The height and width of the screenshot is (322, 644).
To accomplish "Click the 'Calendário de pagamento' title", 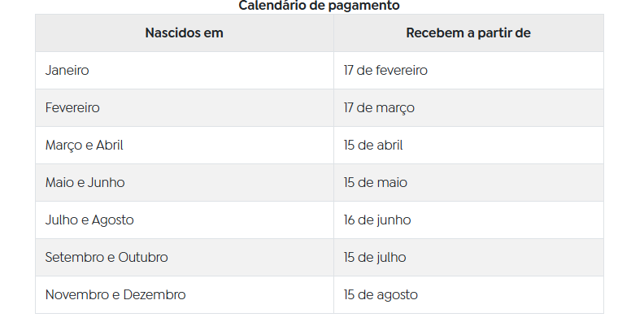I will [319, 6].
